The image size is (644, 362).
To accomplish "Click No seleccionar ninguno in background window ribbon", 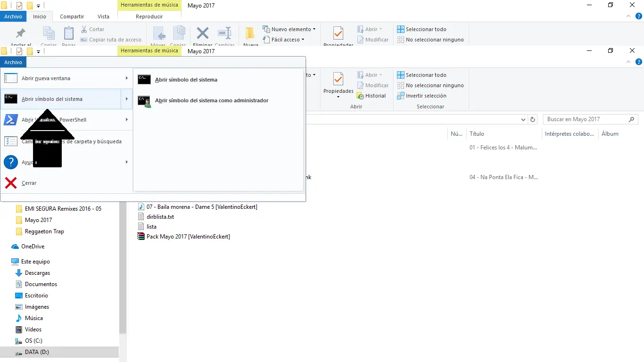I will [x=430, y=40].
